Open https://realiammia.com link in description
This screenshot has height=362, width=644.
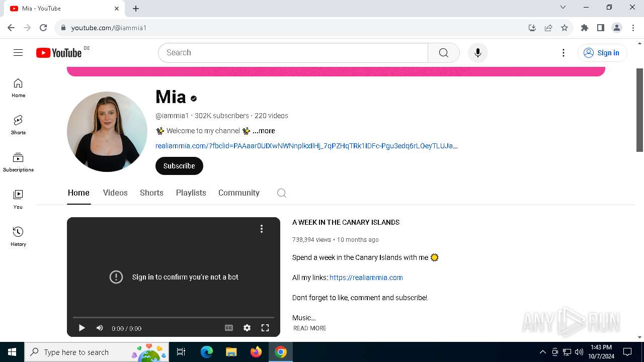366,278
